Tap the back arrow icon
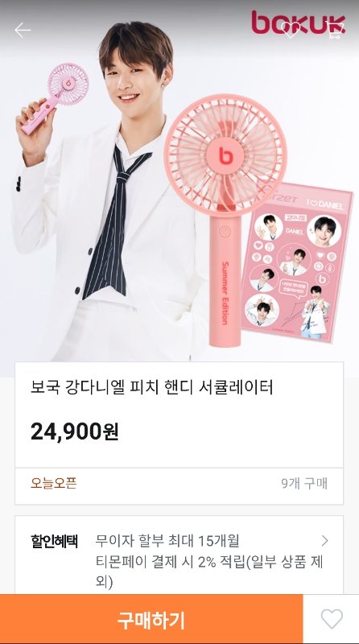Screen dimensions: 359x644 [x=23, y=30]
